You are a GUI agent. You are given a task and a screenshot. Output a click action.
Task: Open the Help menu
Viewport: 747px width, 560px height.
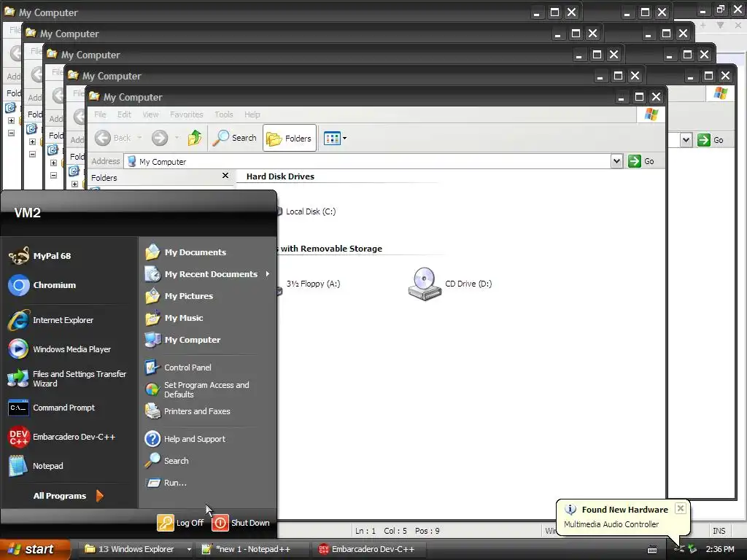(252, 114)
